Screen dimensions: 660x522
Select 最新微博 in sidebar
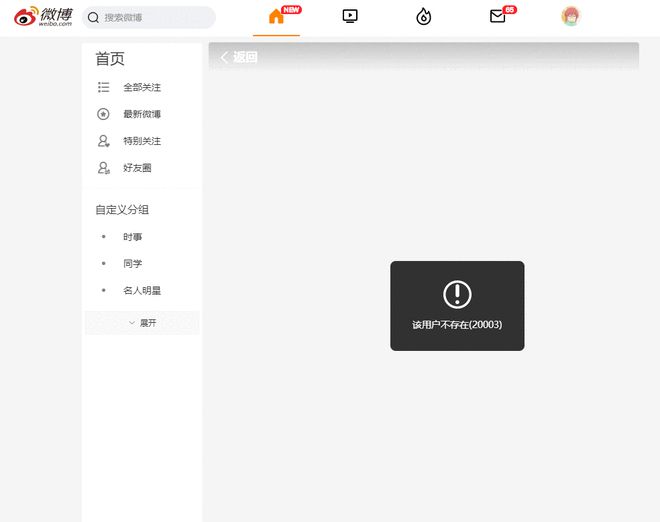click(x=142, y=114)
